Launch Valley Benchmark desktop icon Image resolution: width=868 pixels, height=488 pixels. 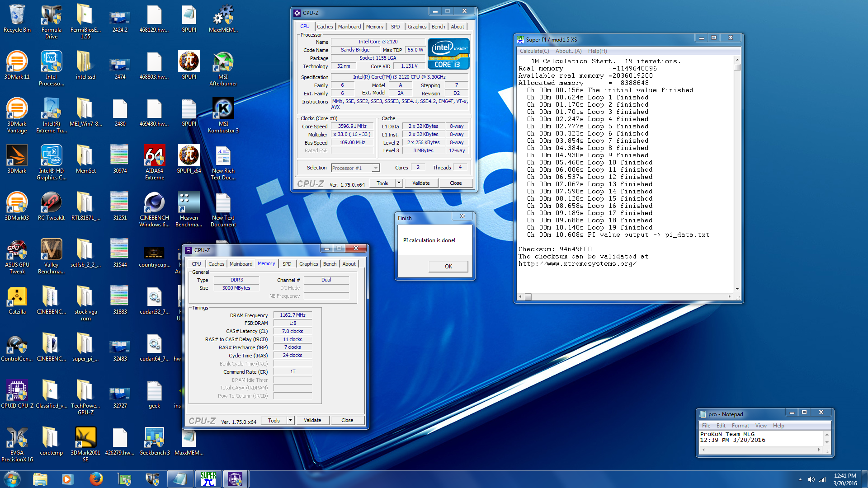(x=51, y=256)
